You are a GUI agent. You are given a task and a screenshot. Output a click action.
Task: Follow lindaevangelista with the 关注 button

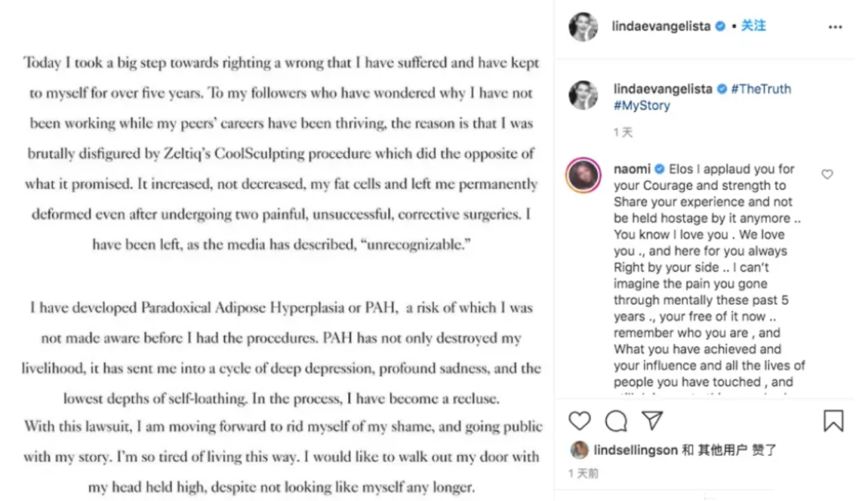[x=753, y=26]
